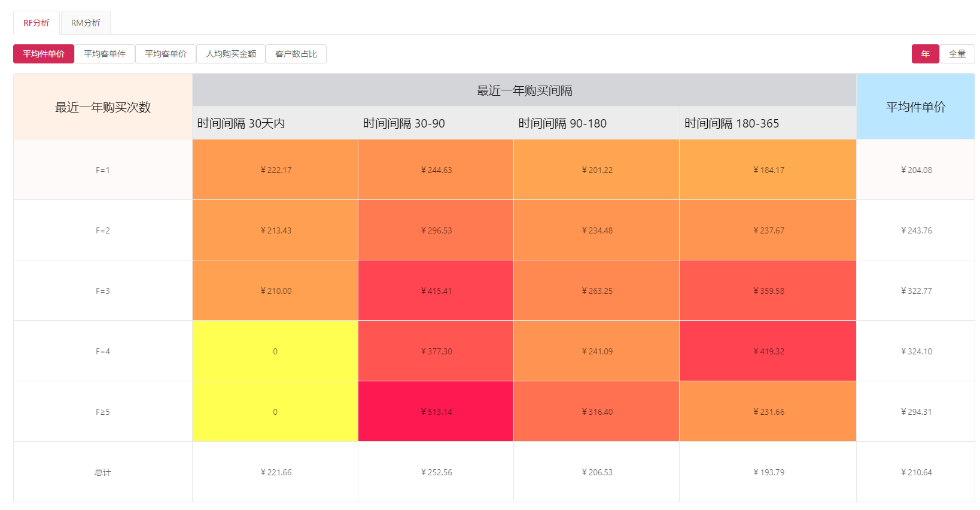Screen dimensions: 980x510
Task: Select the 平均客单件 metric
Action: [x=105, y=54]
